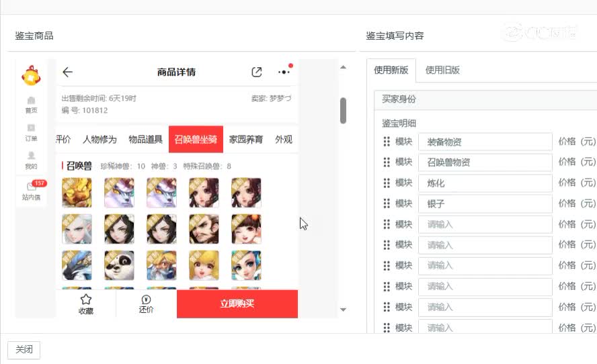
Task: Click the 银子 module input field
Action: [x=485, y=204]
